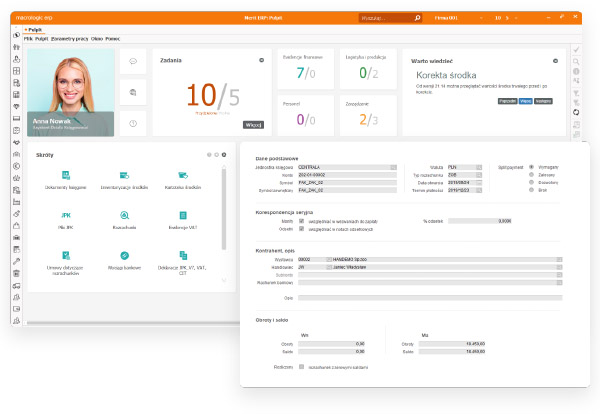Image resolution: width=600 pixels, height=414 pixels.
Task: Toggle the Rozliczony checkbox
Action: click(302, 367)
